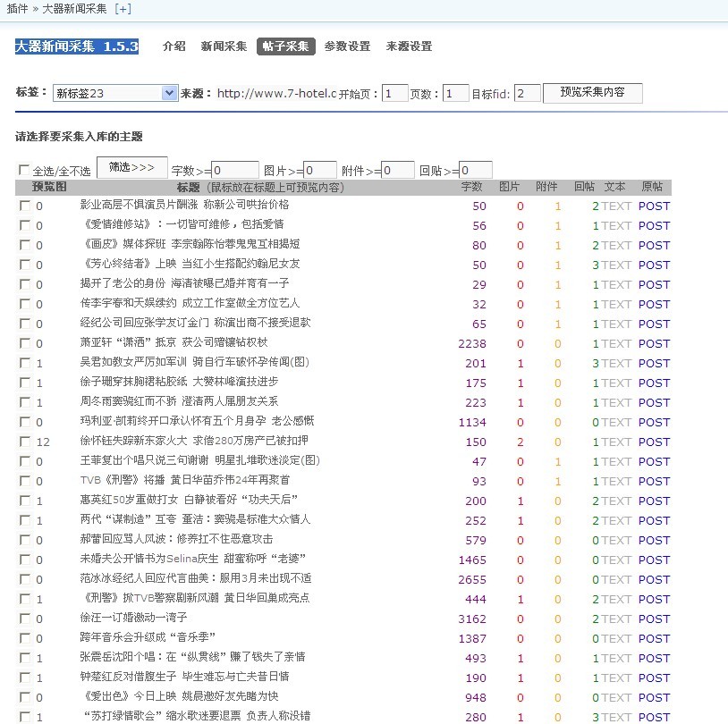Click POST link for “苏打绿情歌会”缩水

tap(654, 718)
